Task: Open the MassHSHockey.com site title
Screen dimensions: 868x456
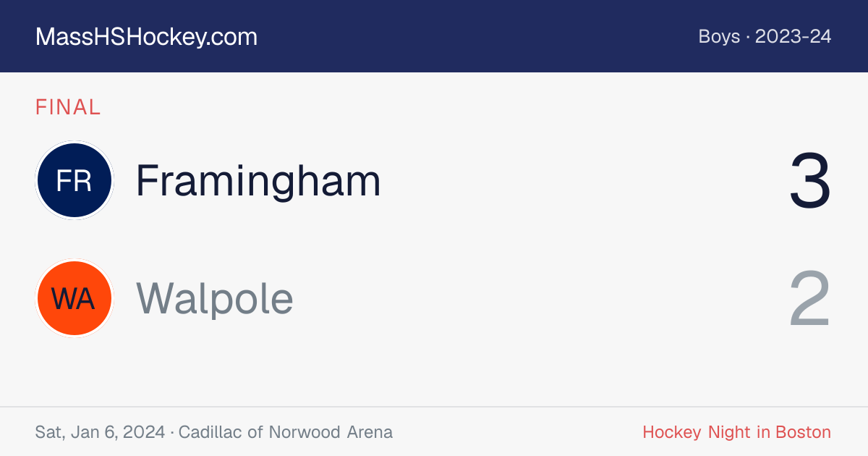Action: pyautogui.click(x=146, y=37)
